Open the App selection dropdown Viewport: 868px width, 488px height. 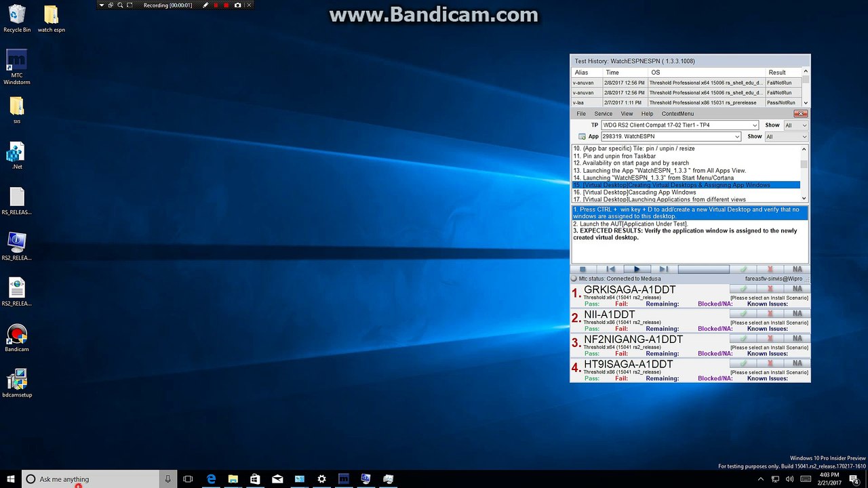(x=671, y=137)
